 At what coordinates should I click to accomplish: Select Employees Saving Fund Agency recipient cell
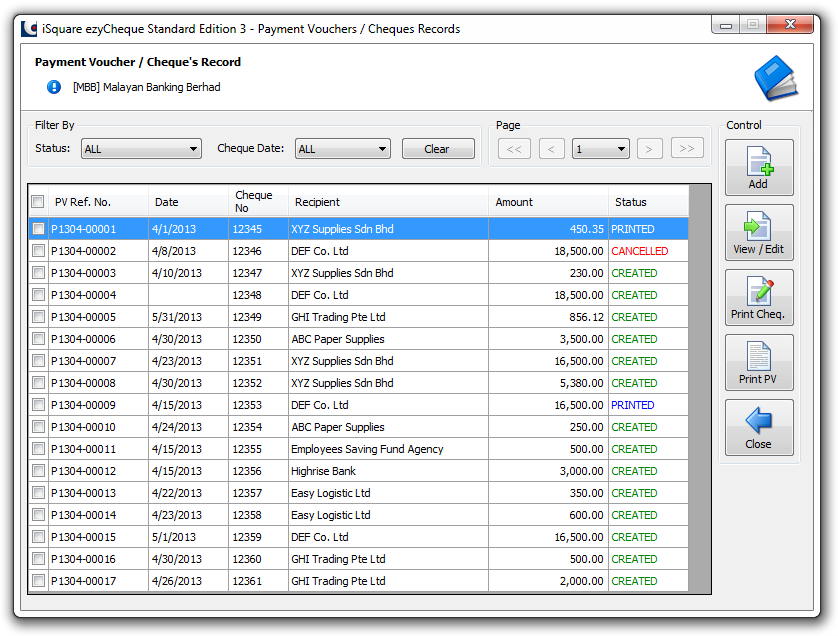(389, 448)
